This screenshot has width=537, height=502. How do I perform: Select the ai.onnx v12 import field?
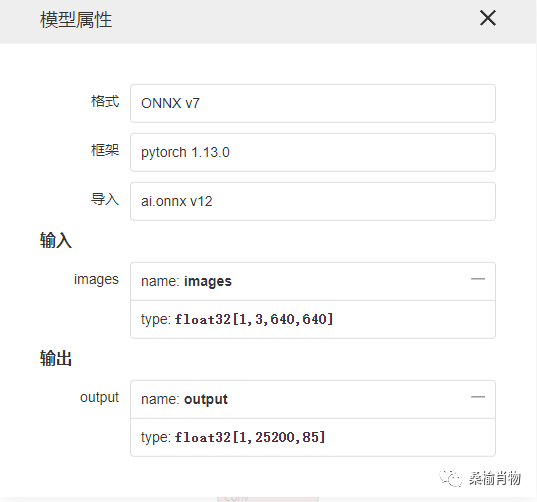pos(313,201)
